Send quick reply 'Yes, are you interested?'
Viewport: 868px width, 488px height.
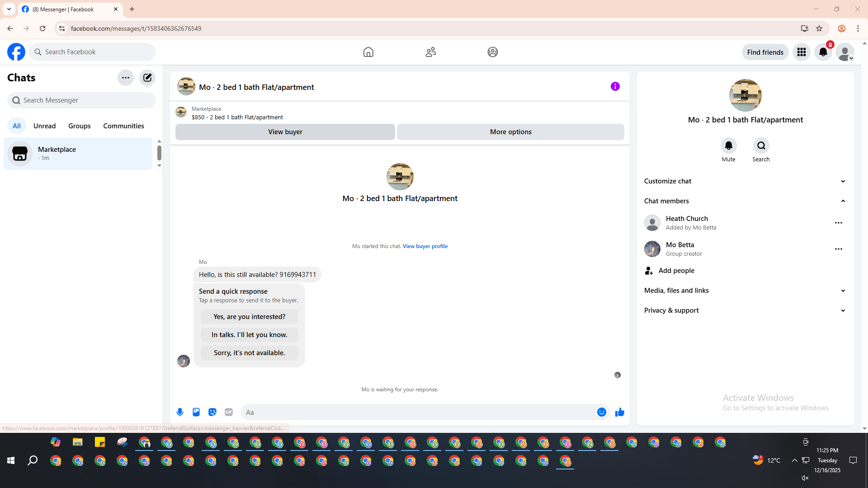pos(249,317)
